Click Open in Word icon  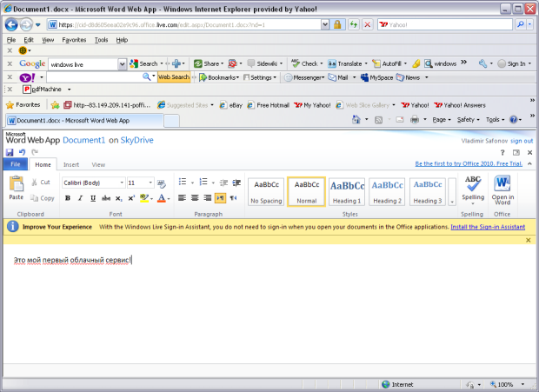coord(502,189)
